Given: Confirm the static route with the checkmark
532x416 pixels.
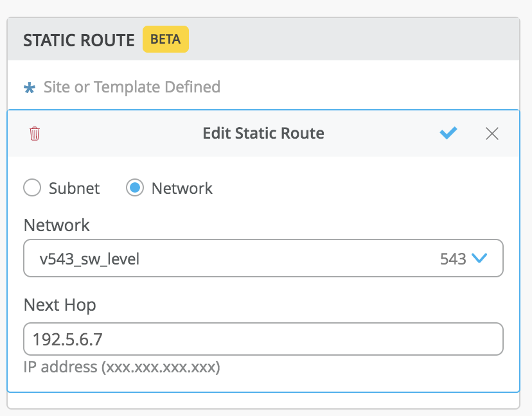Looking at the screenshot, I should tap(448, 133).
